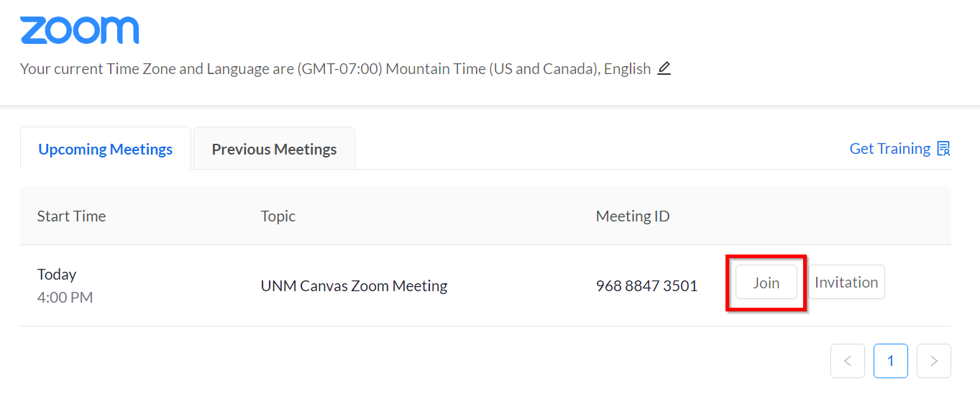
Task: Join the UNM Canvas Zoom Meeting
Action: (x=766, y=283)
